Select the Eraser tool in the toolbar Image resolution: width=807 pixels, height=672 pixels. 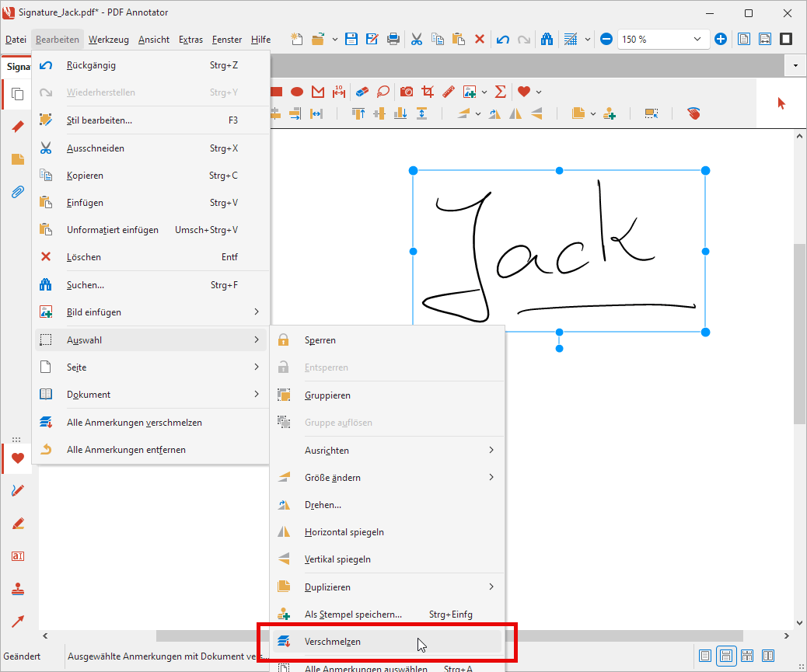click(361, 92)
